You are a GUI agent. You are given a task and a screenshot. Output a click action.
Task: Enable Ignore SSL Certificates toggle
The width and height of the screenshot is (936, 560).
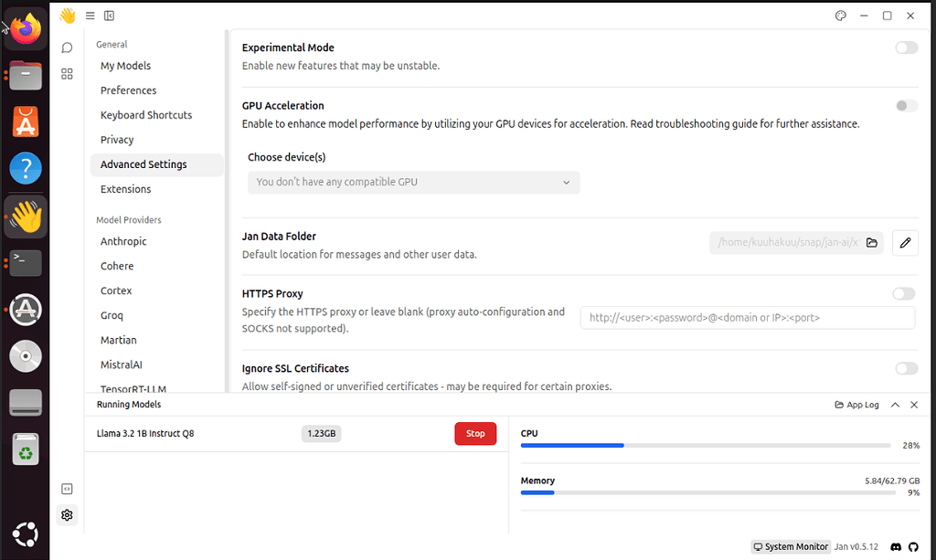pyautogui.click(x=906, y=368)
